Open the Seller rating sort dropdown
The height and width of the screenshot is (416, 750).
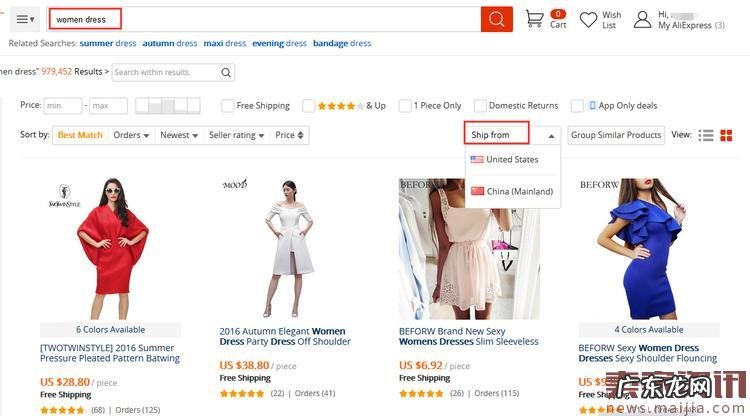(x=236, y=135)
